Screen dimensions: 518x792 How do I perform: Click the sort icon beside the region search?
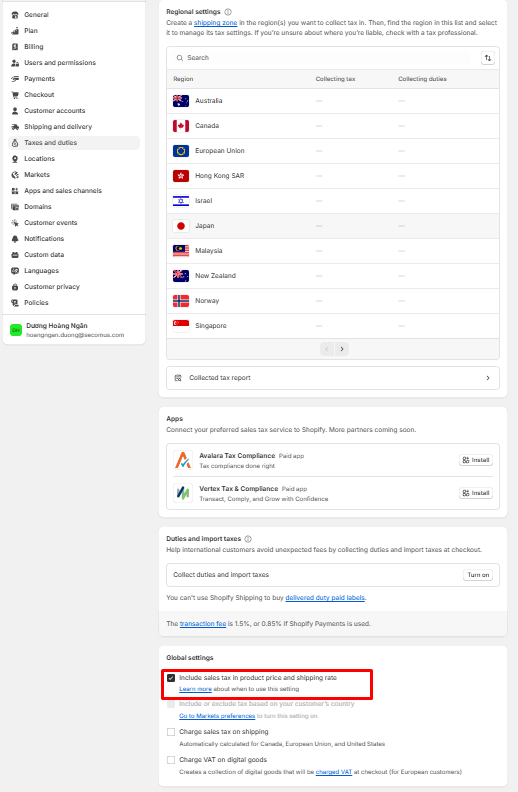coord(488,58)
